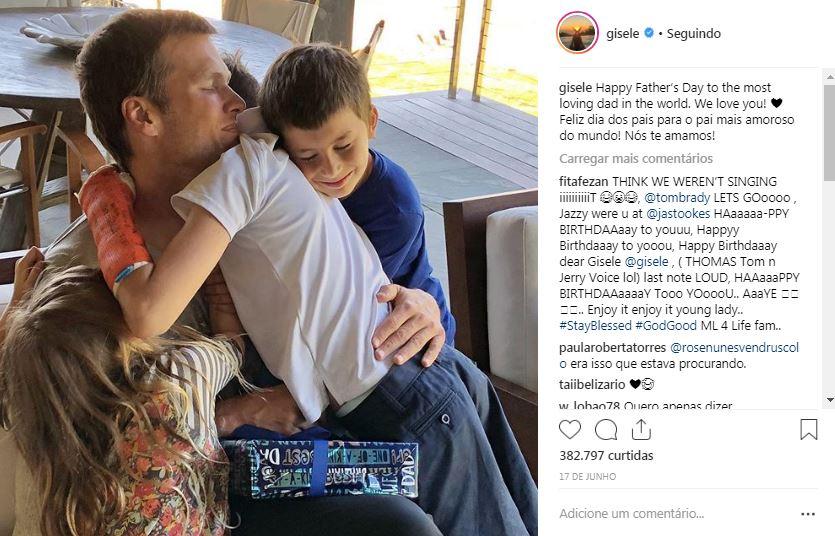This screenshot has width=835, height=536.
Task: Toggle the Seguindo following status
Action: [x=693, y=34]
